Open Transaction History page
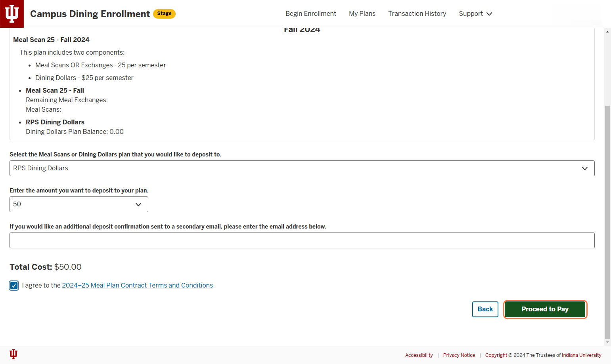Viewport: 611px width, 364px height. [417, 13]
